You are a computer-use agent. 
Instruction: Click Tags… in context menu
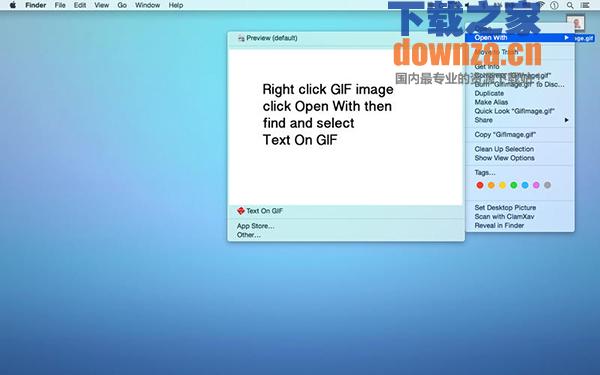click(x=485, y=173)
